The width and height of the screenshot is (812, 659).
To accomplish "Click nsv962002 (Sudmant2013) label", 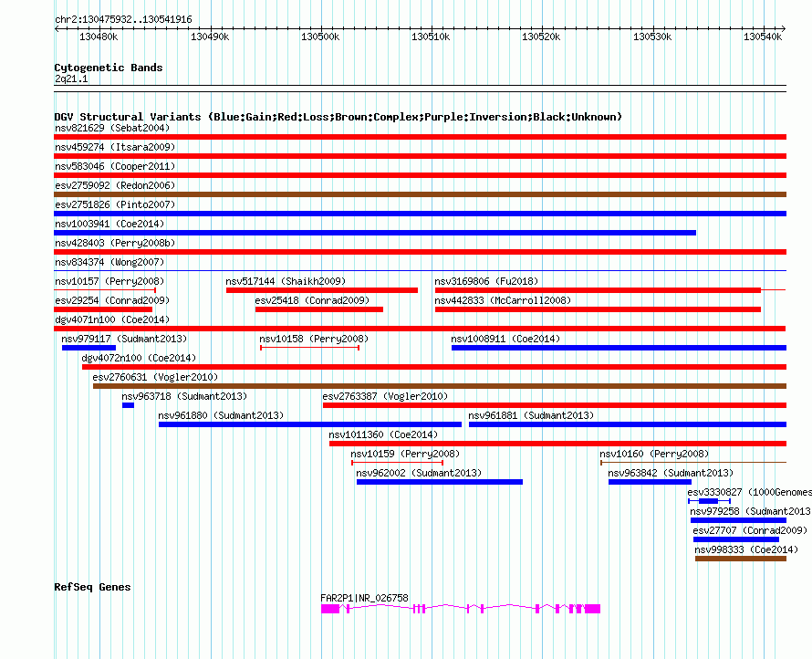I will tap(419, 473).
